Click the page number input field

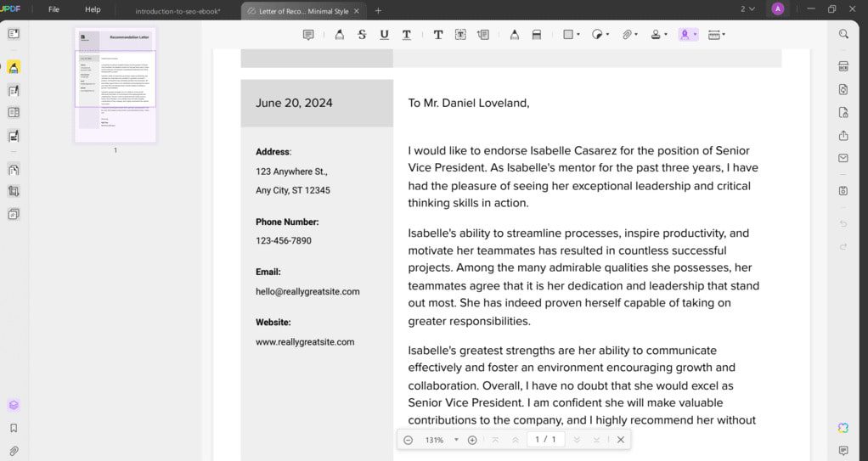(542, 440)
